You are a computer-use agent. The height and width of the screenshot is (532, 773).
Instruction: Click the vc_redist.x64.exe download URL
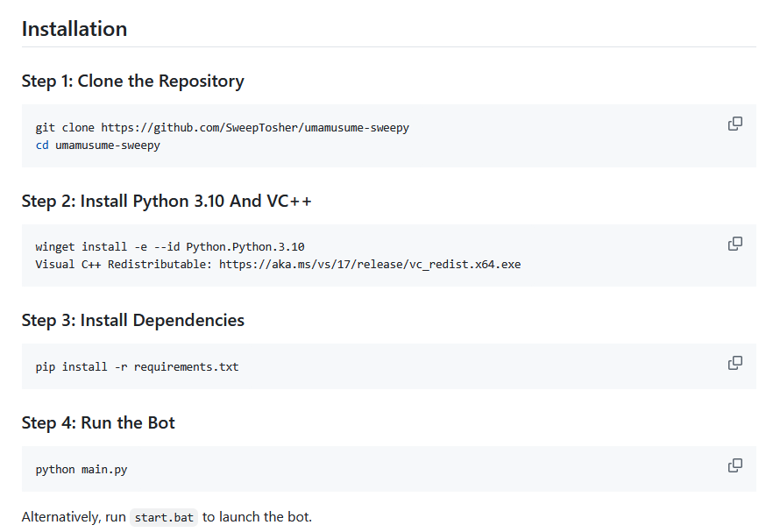tap(369, 264)
